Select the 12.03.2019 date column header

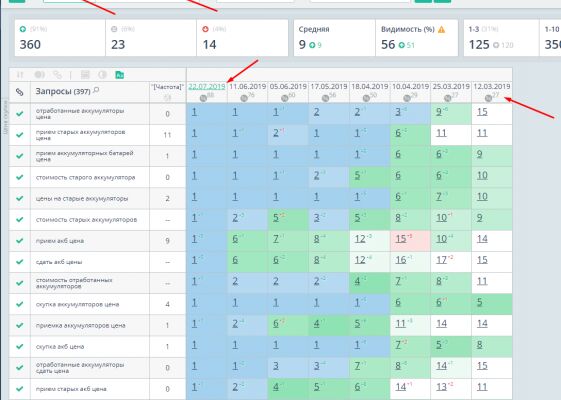(492, 87)
